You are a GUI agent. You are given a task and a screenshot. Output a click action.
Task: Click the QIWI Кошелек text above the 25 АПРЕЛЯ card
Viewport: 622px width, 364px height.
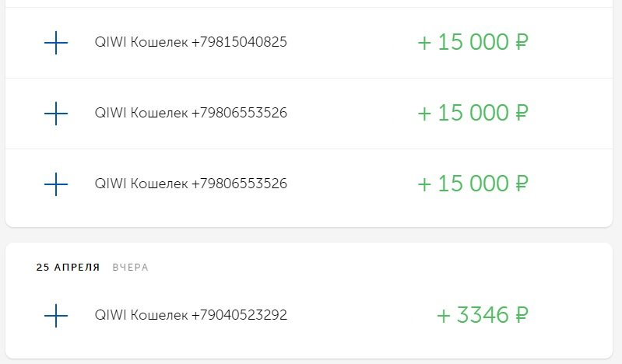click(x=141, y=184)
